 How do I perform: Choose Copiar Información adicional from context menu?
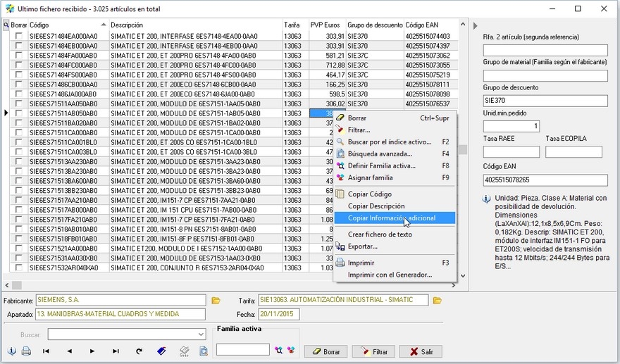pos(392,218)
